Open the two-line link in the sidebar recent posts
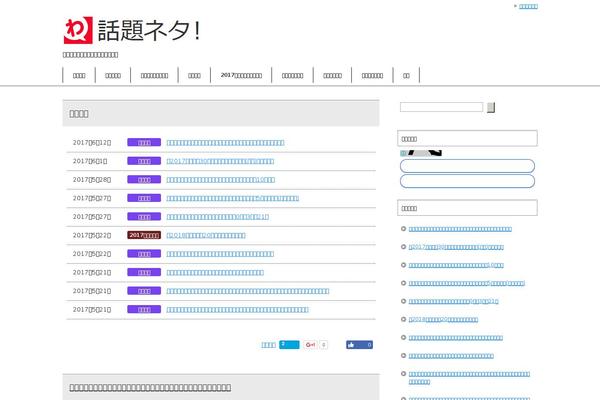 click(469, 378)
